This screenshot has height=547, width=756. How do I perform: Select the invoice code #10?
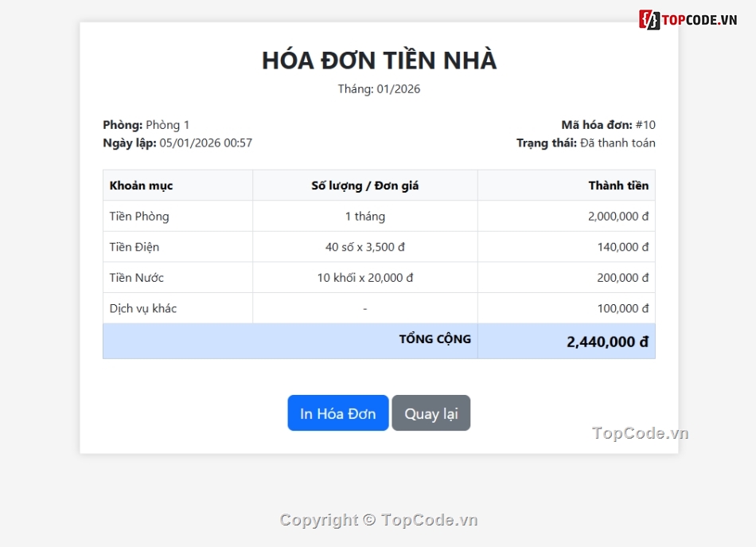(x=645, y=125)
